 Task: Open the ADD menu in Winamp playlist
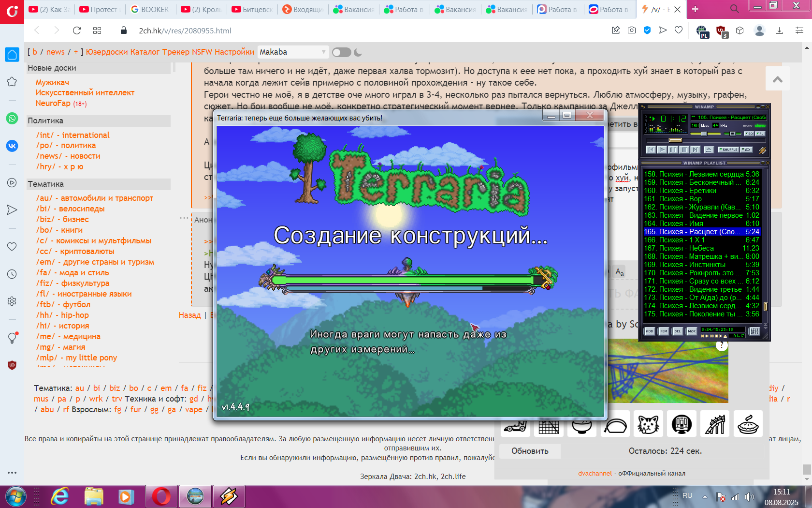pos(650,331)
